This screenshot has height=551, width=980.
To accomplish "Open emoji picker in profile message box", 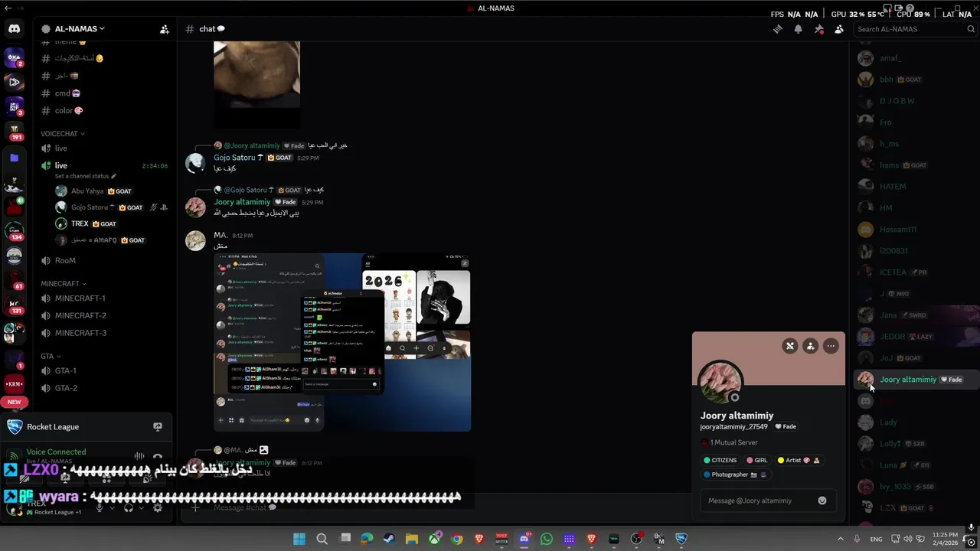I will coord(822,500).
